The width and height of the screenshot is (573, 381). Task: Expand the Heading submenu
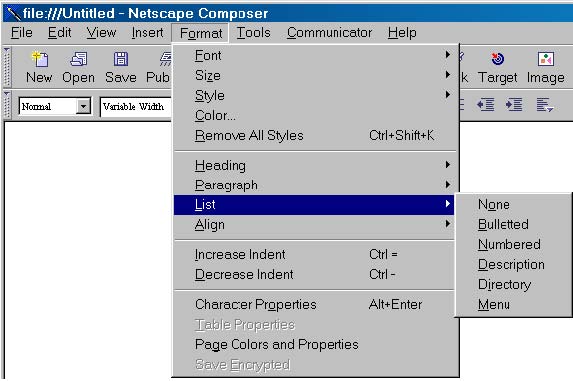(x=314, y=165)
